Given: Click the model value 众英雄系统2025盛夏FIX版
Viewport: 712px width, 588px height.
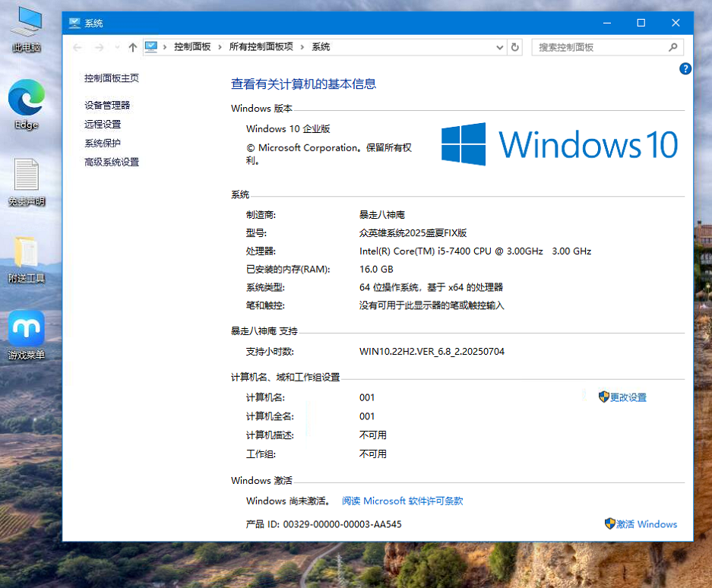Looking at the screenshot, I should 413,233.
